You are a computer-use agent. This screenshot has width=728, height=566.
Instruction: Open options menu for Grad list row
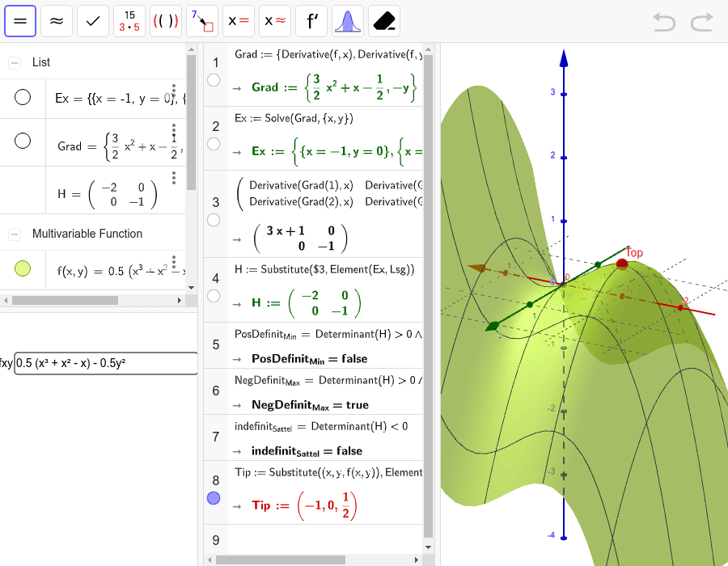(x=174, y=130)
